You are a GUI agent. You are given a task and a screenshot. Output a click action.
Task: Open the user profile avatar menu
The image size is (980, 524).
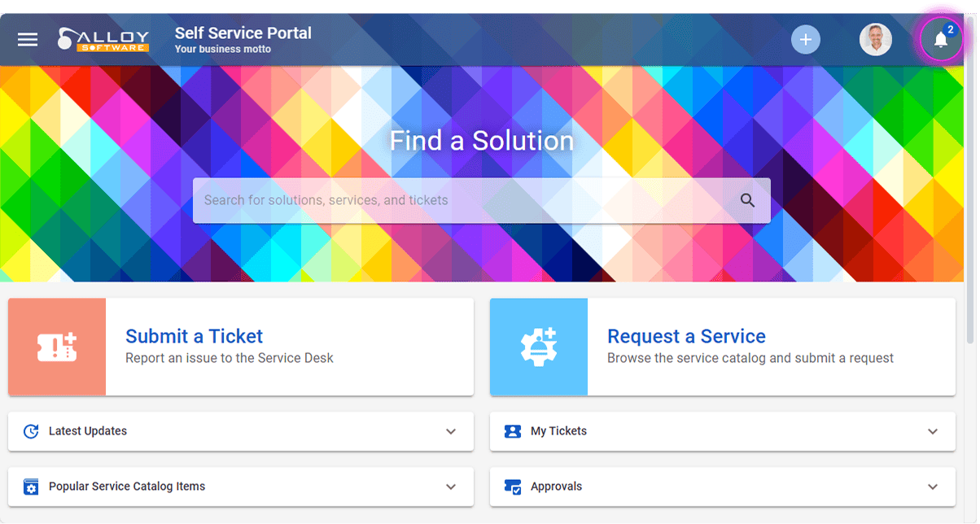(876, 39)
